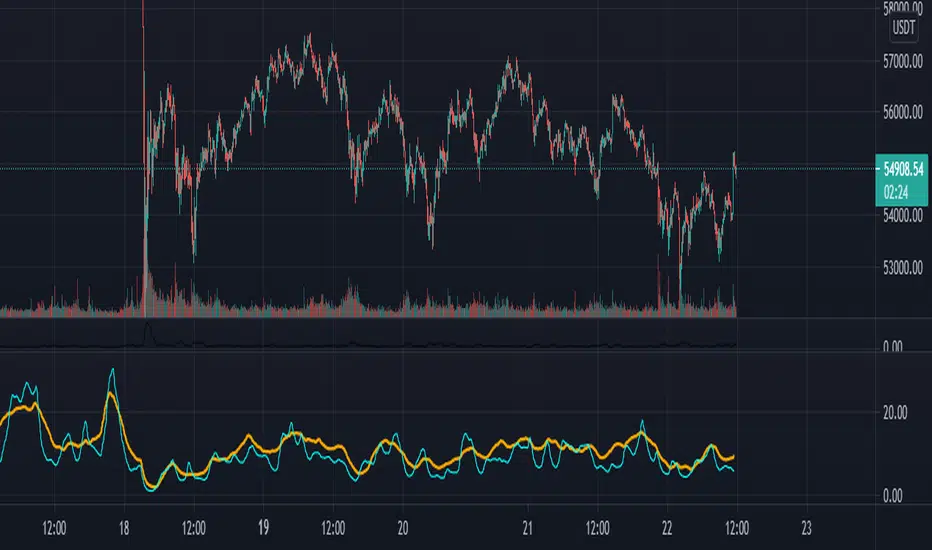Click the 53000.00 price scale label

click(x=903, y=268)
